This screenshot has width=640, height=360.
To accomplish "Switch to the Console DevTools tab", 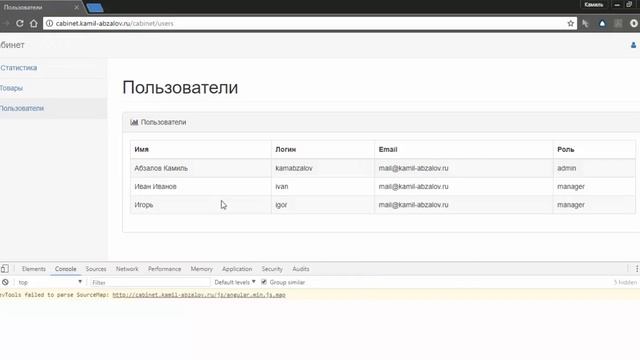I will pos(65,269).
